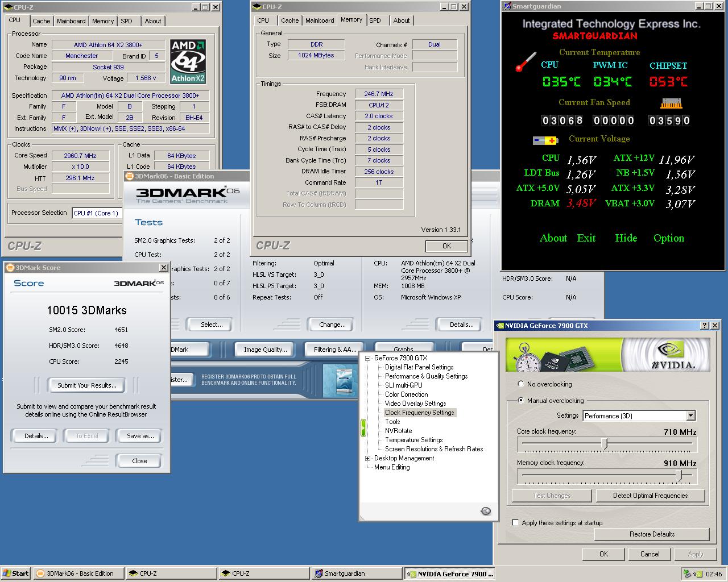728x582 pixels.
Task: Click the 10015 3DMarks score text
Action: (x=87, y=310)
